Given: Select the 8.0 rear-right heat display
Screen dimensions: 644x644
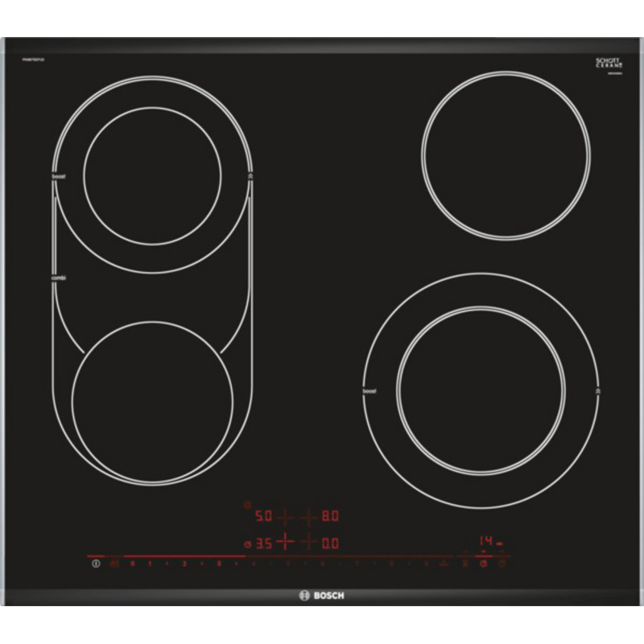Looking at the screenshot, I should point(331,516).
